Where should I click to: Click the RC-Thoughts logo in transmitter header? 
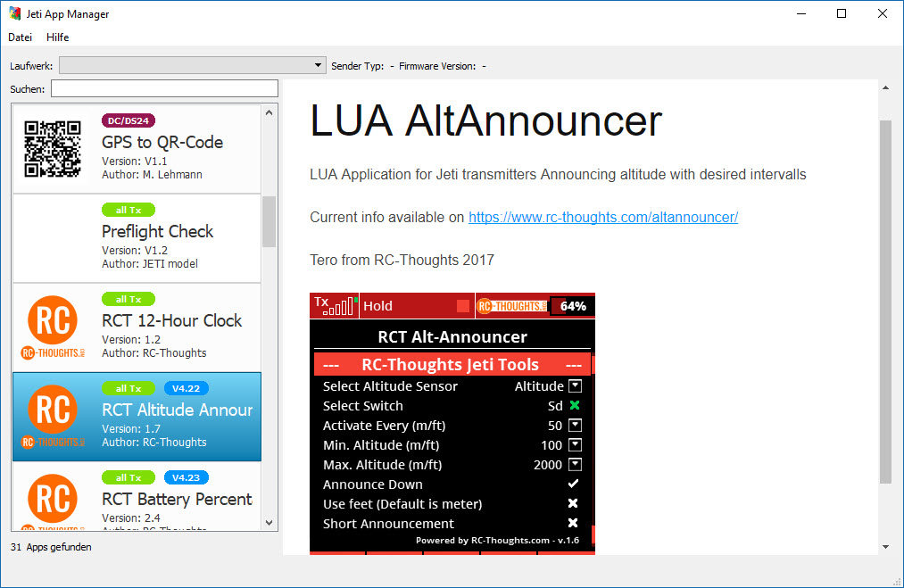click(512, 306)
